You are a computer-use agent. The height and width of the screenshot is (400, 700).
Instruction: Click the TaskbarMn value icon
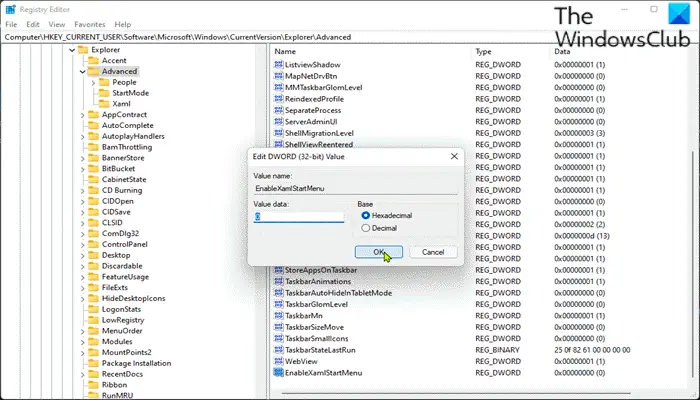point(279,316)
